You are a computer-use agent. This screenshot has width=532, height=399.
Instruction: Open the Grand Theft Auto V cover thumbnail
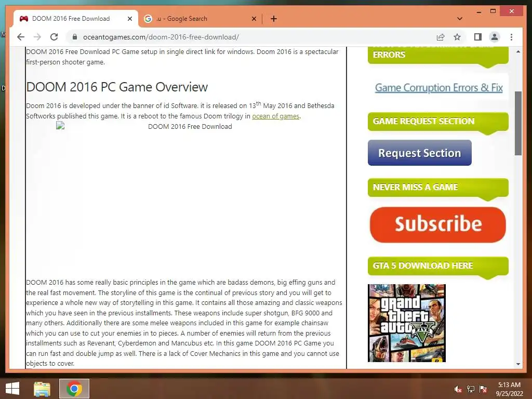[x=406, y=323]
